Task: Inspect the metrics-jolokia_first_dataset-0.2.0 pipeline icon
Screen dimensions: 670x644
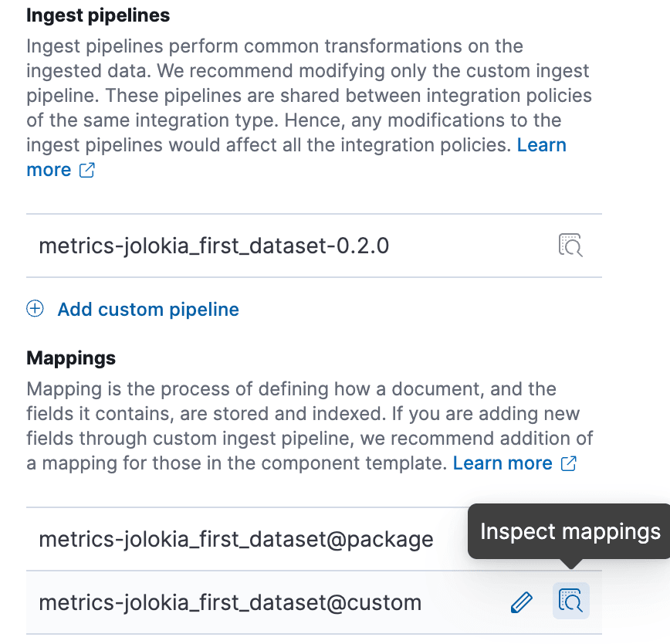Action: coord(570,246)
